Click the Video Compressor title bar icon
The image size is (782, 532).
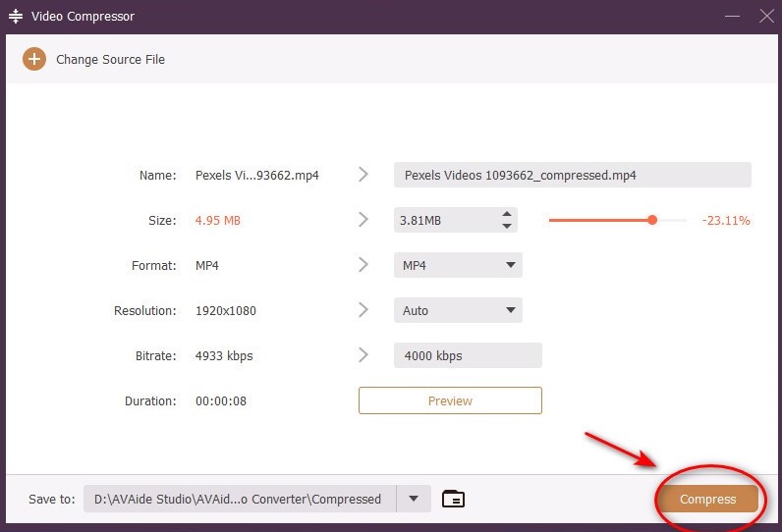(x=16, y=17)
